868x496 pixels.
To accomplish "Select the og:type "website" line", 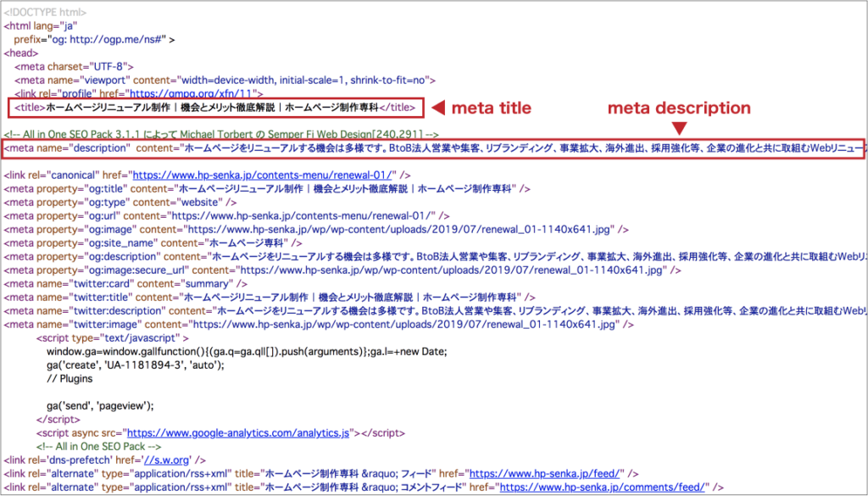I will tap(120, 202).
